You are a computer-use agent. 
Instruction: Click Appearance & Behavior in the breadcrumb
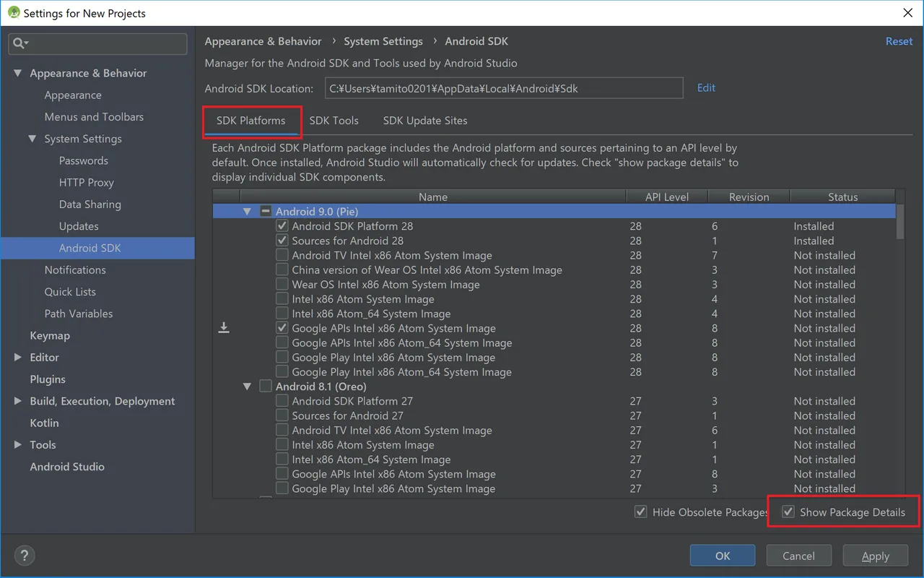[263, 41]
